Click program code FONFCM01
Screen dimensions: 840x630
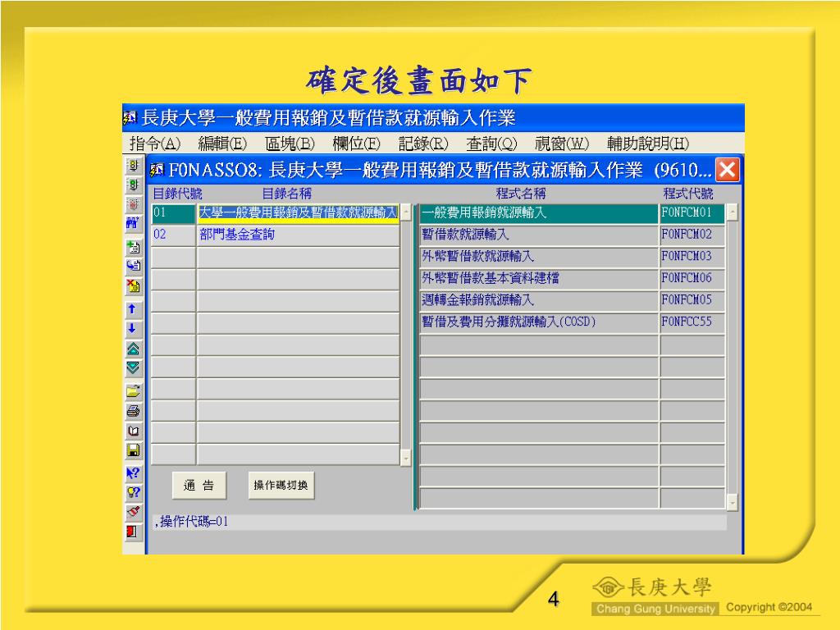pos(692,213)
